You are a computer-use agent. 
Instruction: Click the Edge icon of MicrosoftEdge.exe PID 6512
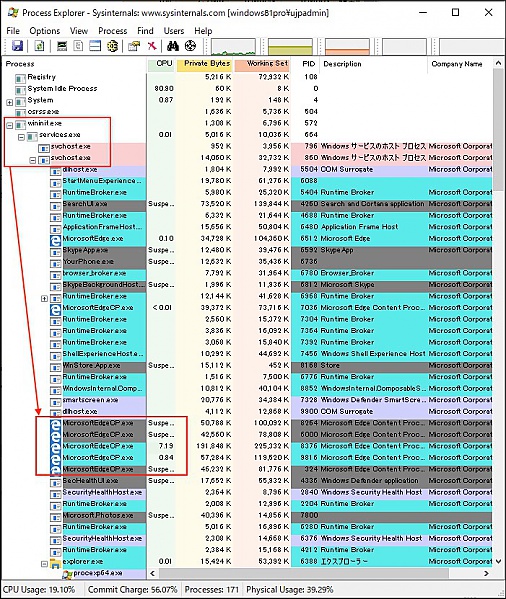tap(56, 240)
